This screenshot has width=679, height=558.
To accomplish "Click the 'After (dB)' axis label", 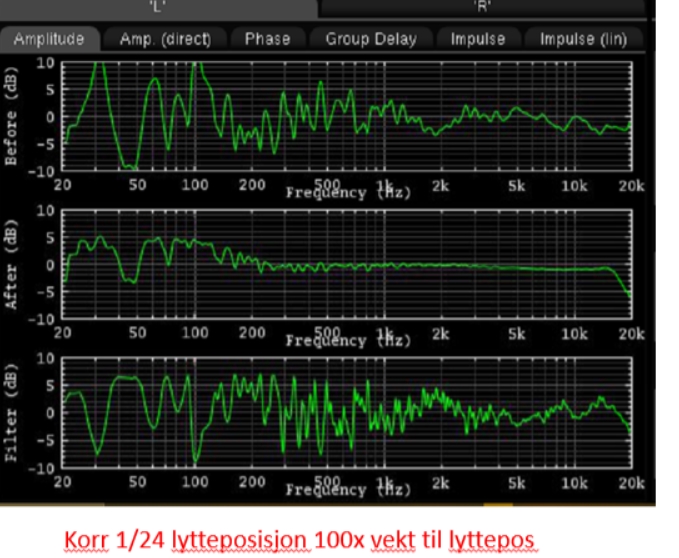I will pyautogui.click(x=11, y=264).
